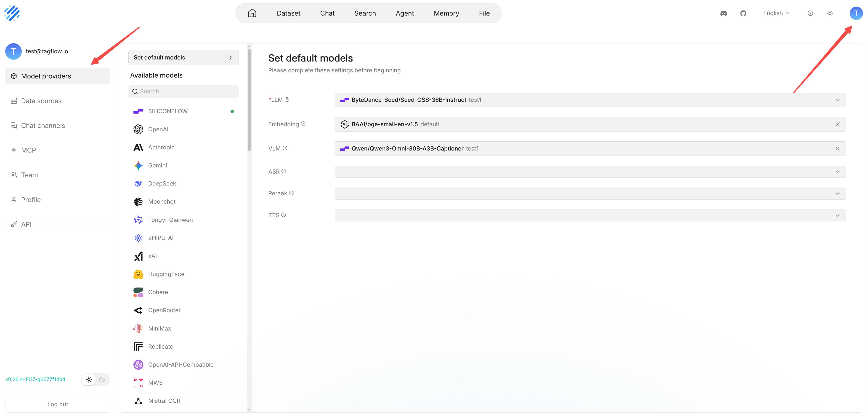Image resolution: width=868 pixels, height=417 pixels.
Task: Open the Embedding model dropdown
Action: pyautogui.click(x=590, y=124)
